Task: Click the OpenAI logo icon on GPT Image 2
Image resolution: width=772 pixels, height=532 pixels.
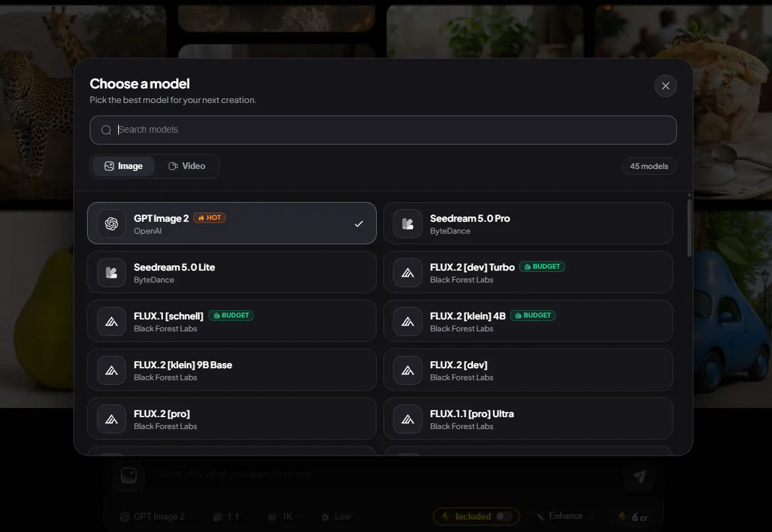Action: click(x=112, y=224)
